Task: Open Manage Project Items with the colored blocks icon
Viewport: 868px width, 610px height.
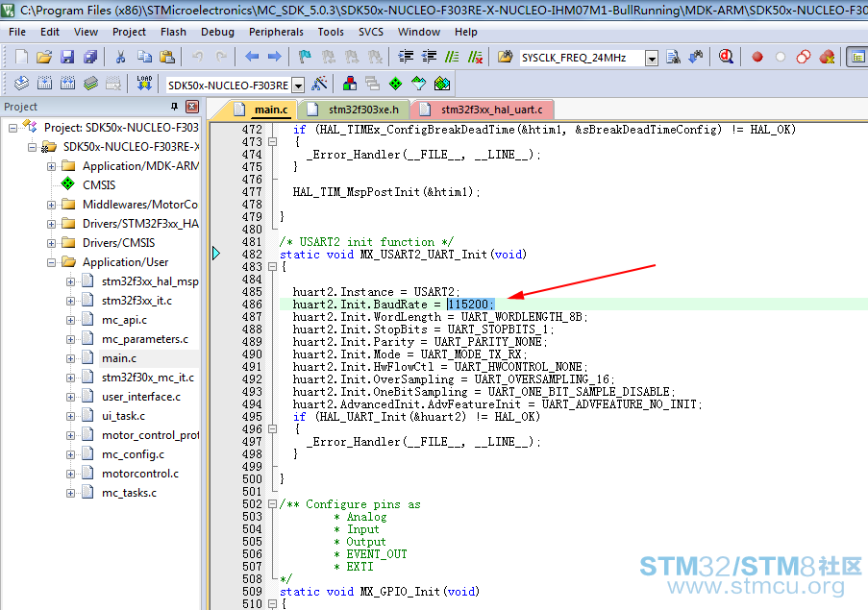Action: 349,84
